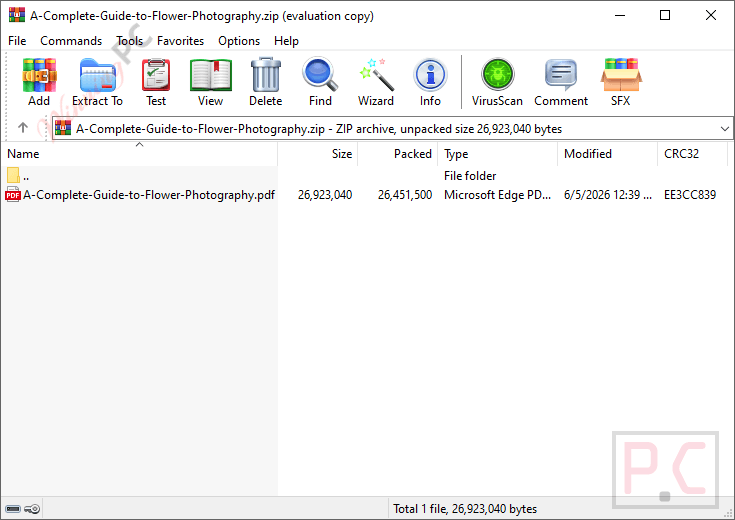The width and height of the screenshot is (735, 520).
Task: Open the Commands menu
Action: tap(71, 41)
